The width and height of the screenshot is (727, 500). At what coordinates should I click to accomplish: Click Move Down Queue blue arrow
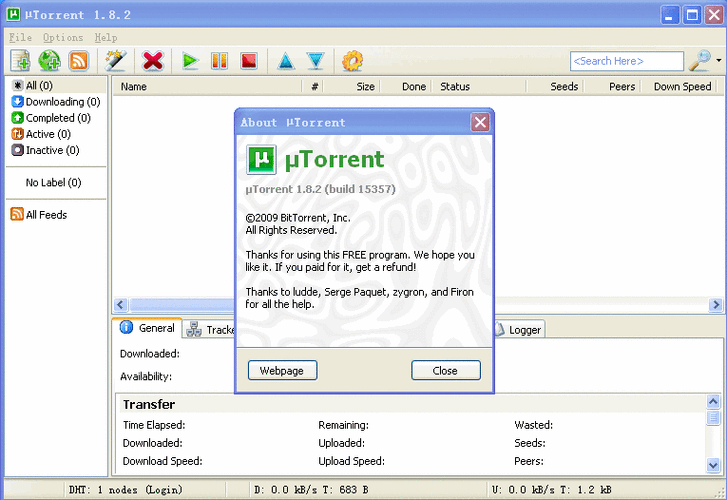pyautogui.click(x=315, y=61)
